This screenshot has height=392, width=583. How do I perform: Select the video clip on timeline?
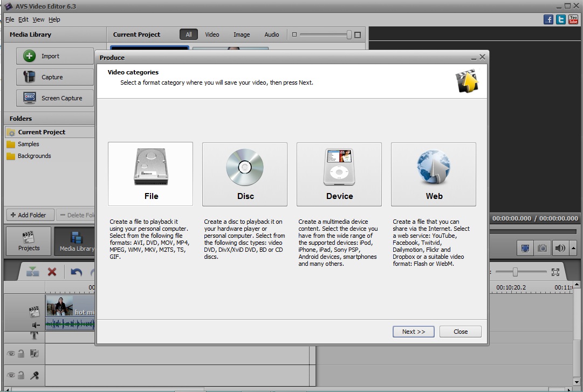point(70,306)
